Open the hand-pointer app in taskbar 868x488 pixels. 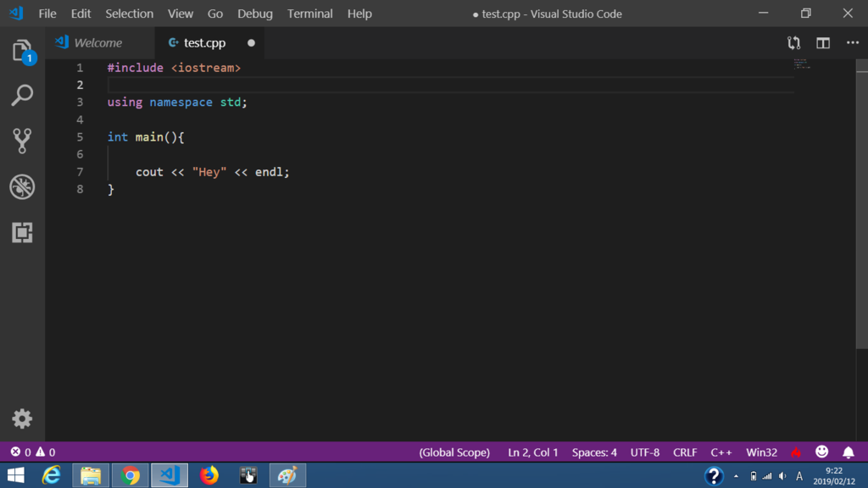click(x=248, y=475)
